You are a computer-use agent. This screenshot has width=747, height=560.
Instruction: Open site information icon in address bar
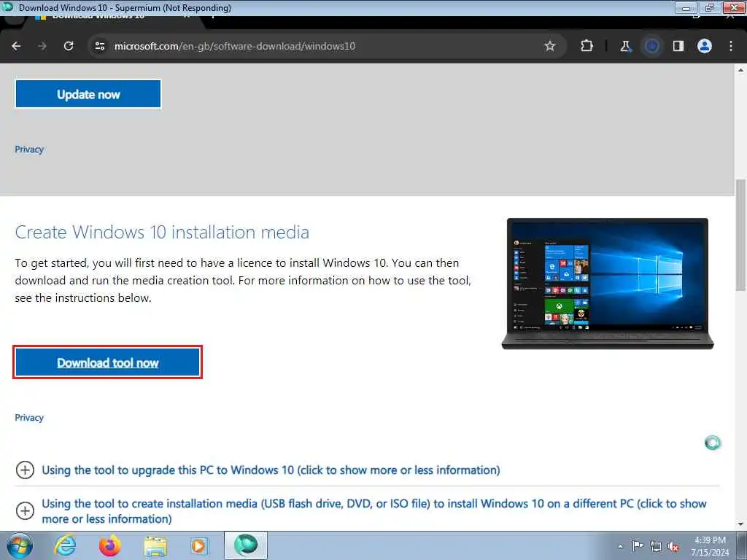coord(99,46)
